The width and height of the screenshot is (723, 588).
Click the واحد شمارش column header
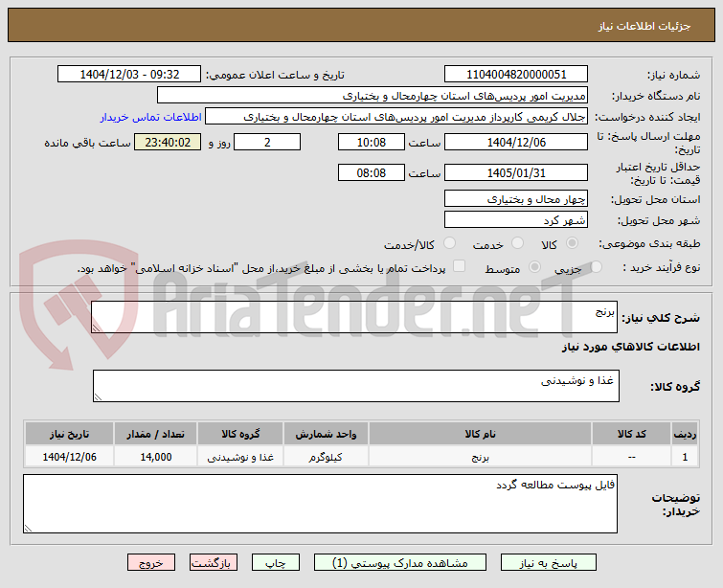click(x=326, y=434)
